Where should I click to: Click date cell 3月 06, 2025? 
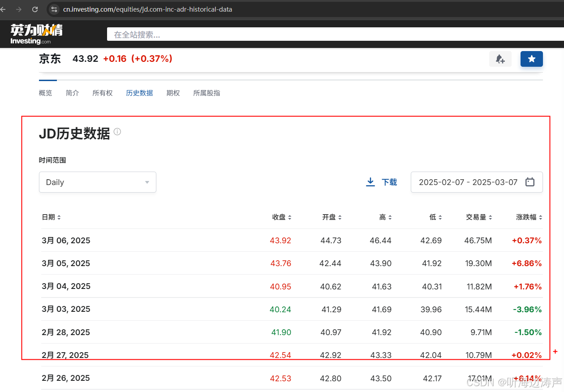[x=66, y=241]
